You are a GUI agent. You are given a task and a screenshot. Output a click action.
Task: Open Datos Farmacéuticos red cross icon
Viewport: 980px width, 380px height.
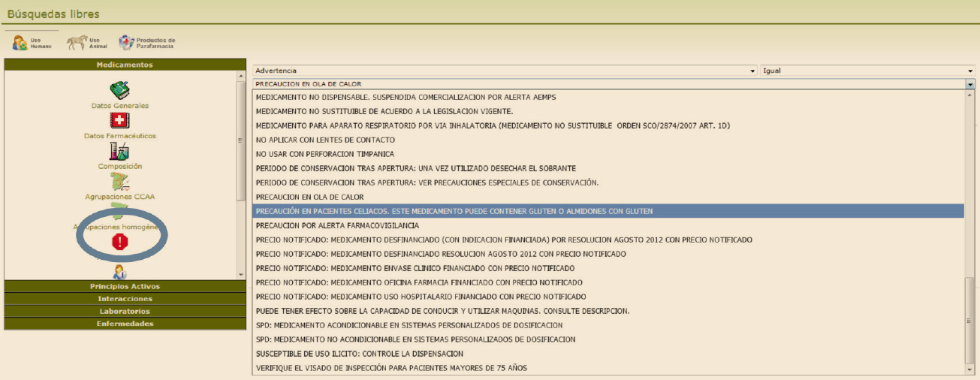coord(120,121)
